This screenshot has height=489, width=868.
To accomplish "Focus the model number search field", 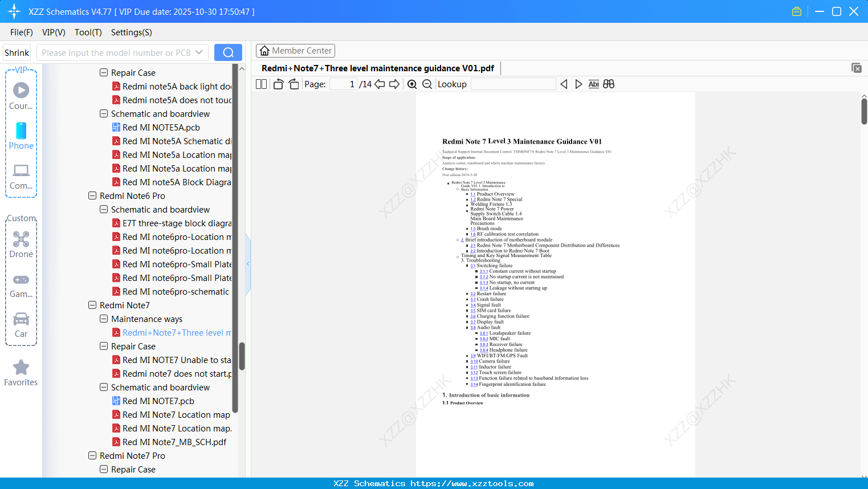I will click(116, 52).
